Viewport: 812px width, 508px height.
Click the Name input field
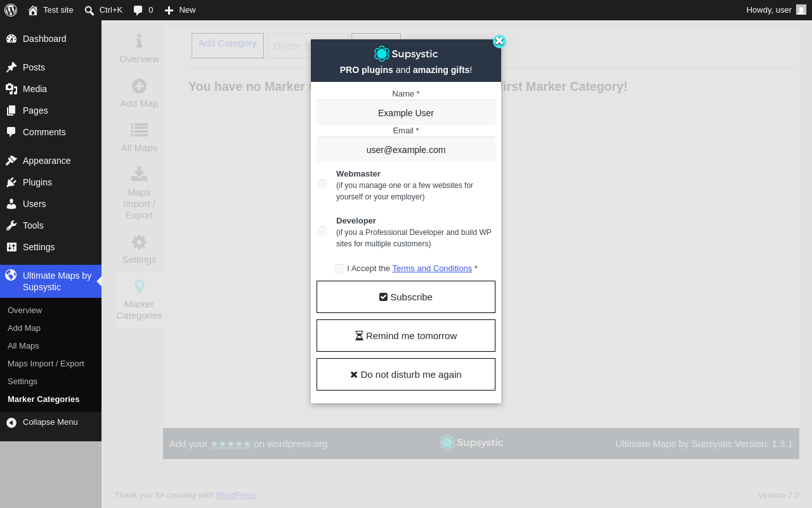pyautogui.click(x=406, y=113)
